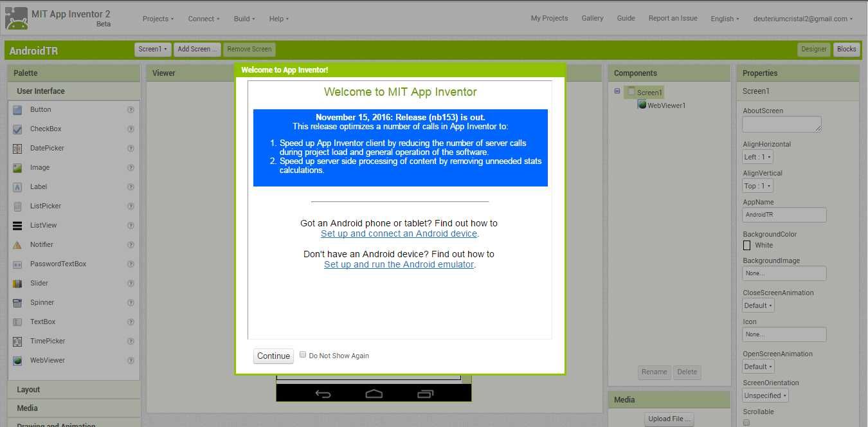The height and width of the screenshot is (427, 868).
Task: Select the Button component icon in Palette
Action: click(17, 110)
